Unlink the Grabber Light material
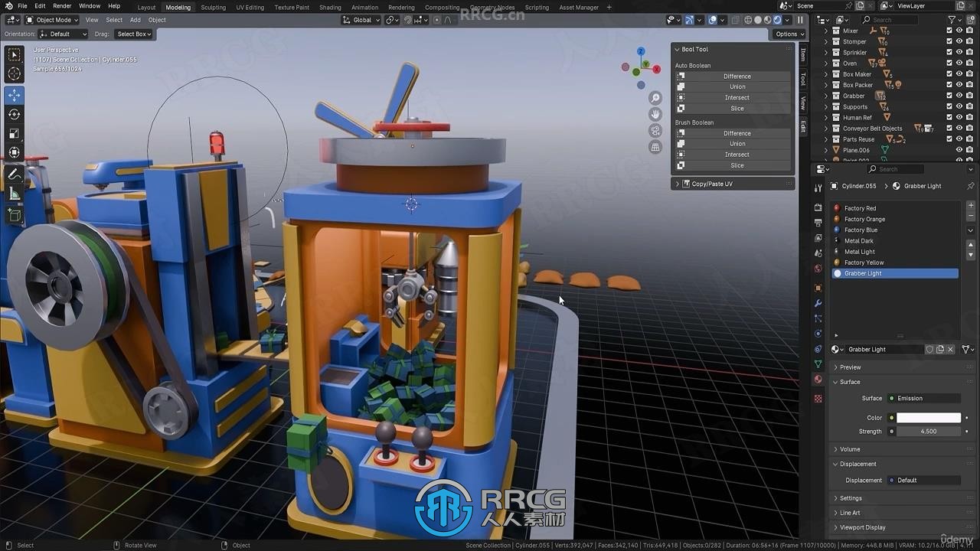 tap(951, 349)
